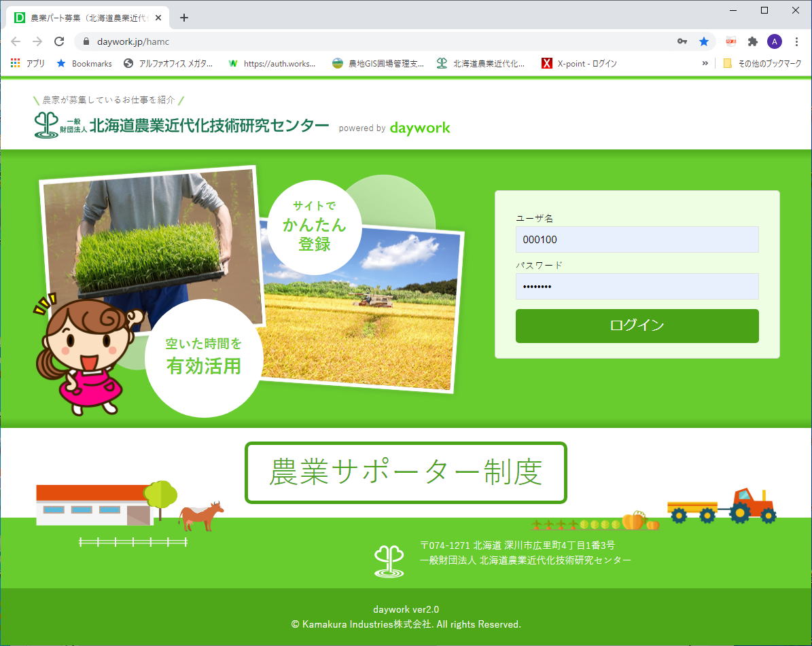Open the X-point ログイン bookmark
812x646 pixels.
point(579,63)
